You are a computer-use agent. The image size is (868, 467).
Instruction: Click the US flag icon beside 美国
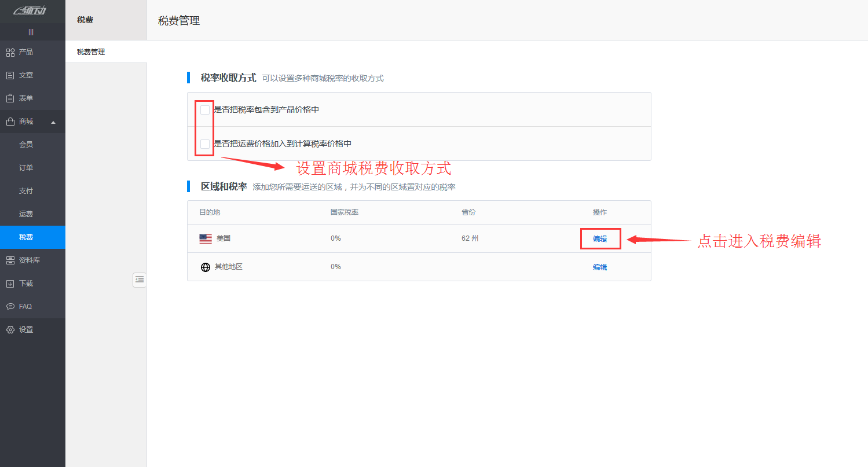coord(205,238)
